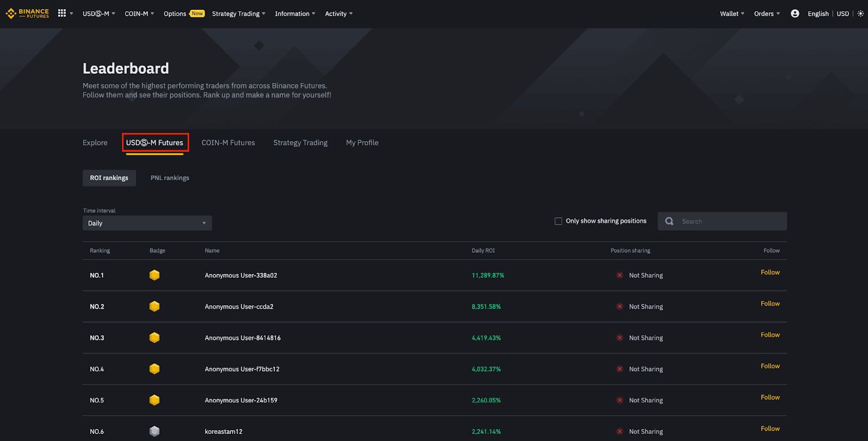Image resolution: width=868 pixels, height=441 pixels.
Task: Follow Anonymous User-ccda2
Action: click(x=770, y=304)
